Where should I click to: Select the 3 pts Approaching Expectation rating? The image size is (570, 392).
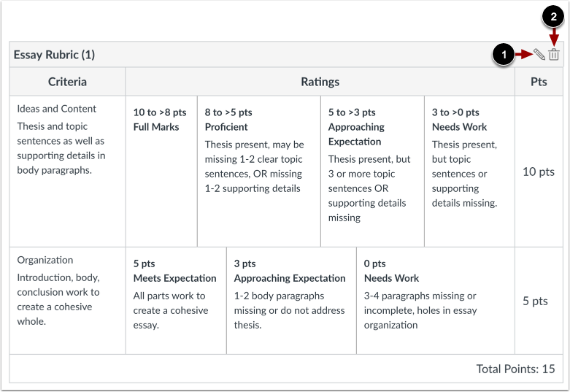click(x=291, y=301)
